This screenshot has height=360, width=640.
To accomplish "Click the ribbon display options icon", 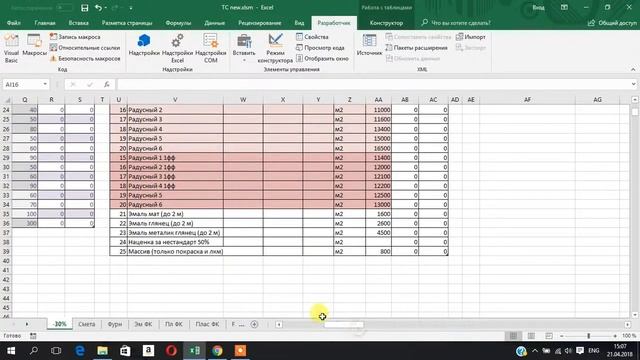I will click(564, 7).
